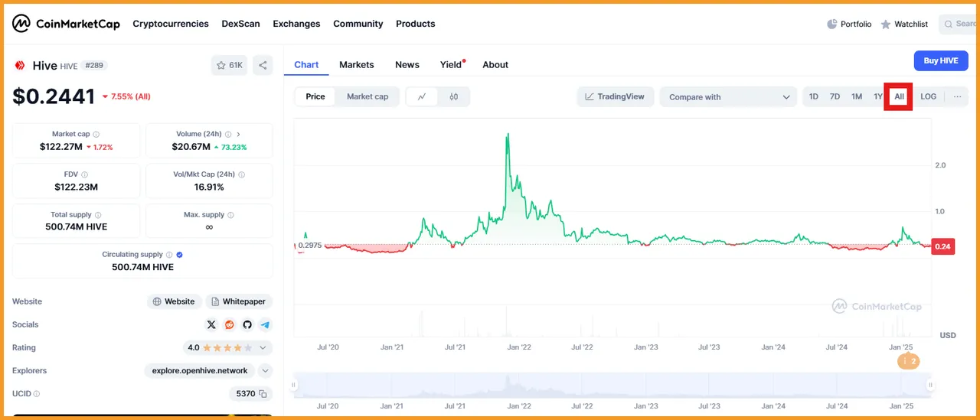This screenshot has height=420, width=980.
Task: Open Hive's GitHub repository icon
Action: (x=247, y=324)
